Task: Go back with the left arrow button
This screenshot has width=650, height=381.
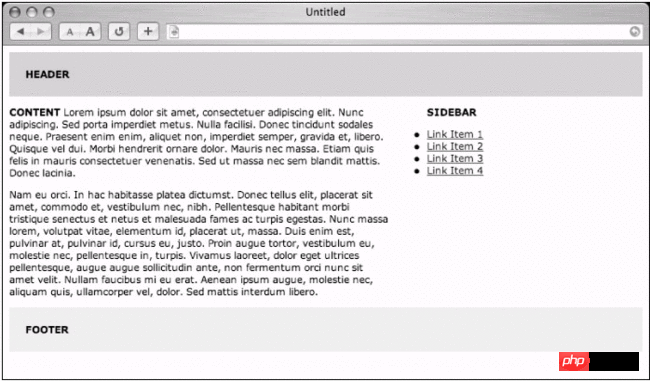Action: [x=20, y=32]
